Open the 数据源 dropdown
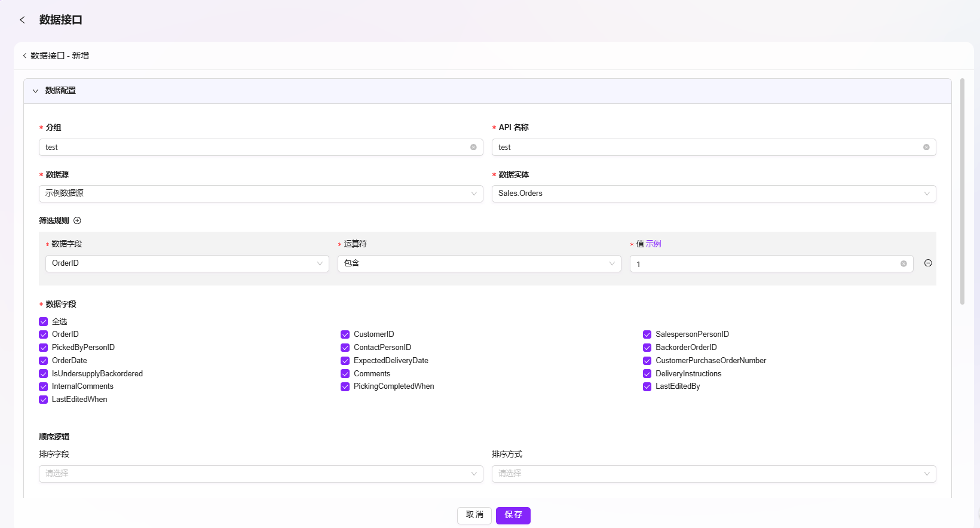Image resolution: width=980 pixels, height=528 pixels. 261,194
